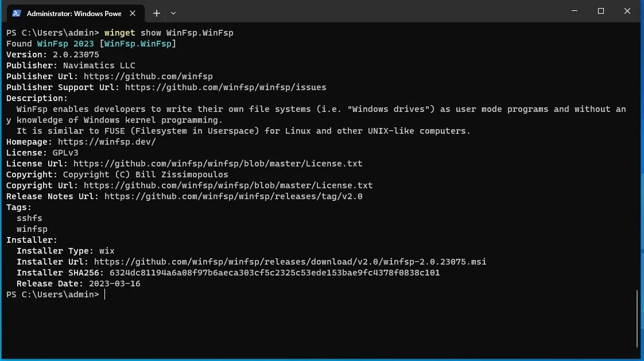Close the Administrator PowerShell tab
Screen dimensions: 644x361
133,13
